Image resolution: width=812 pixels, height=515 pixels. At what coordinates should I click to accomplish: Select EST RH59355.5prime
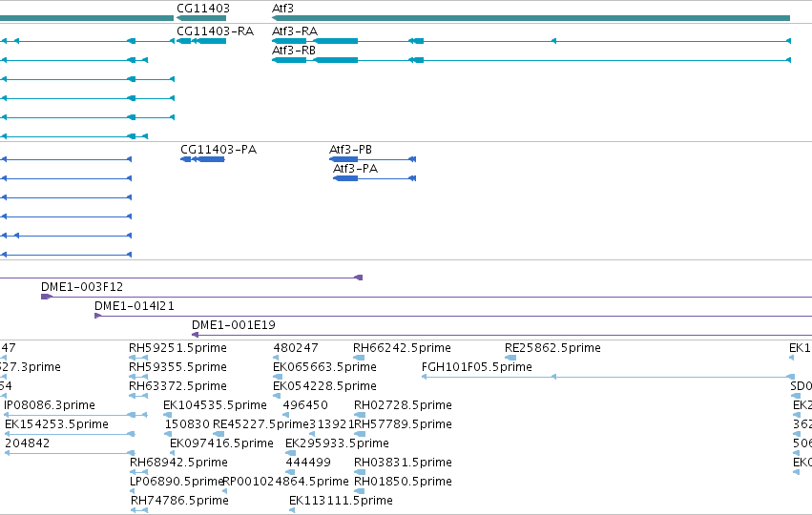(177, 367)
